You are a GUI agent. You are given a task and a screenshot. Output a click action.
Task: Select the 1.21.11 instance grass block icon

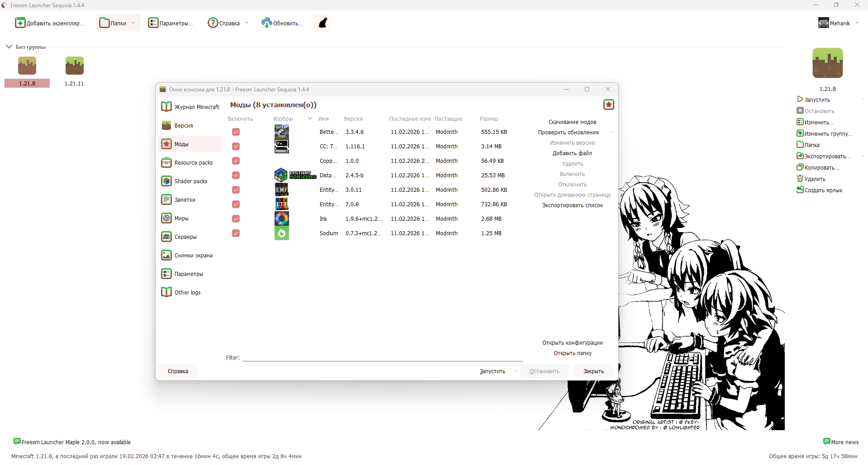pyautogui.click(x=75, y=66)
